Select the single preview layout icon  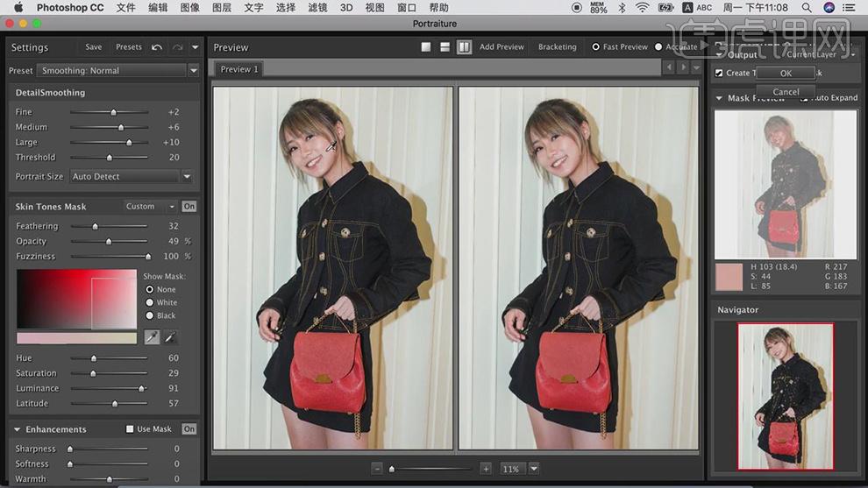426,47
